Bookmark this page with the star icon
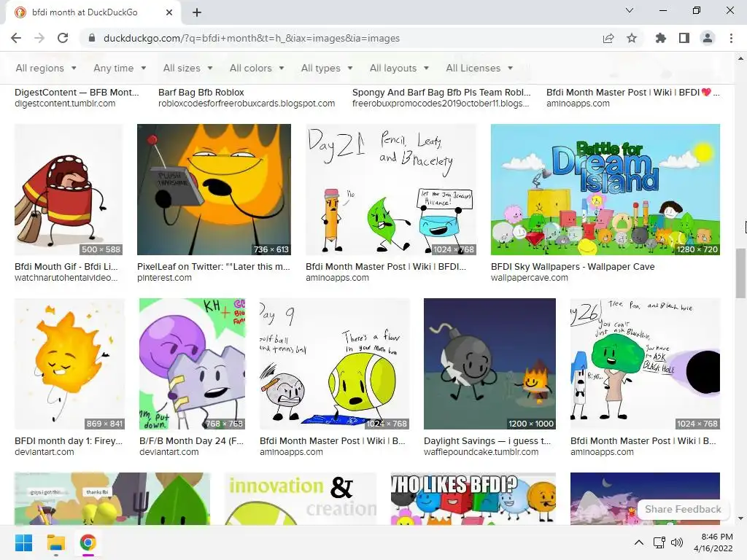 [x=632, y=38]
